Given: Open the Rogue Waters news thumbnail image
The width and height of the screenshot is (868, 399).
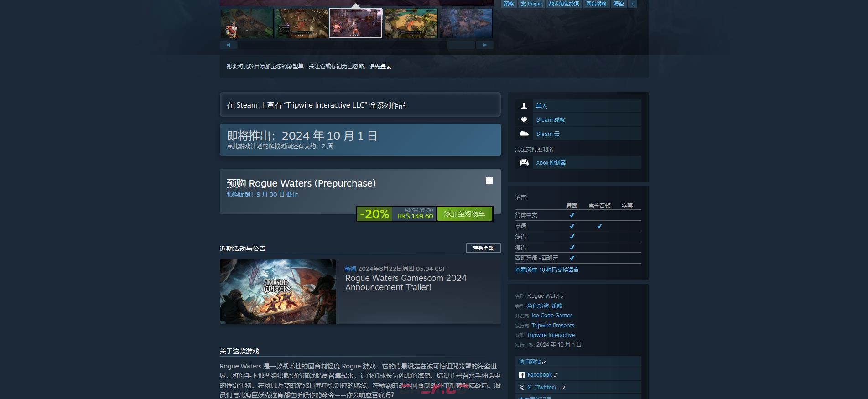Looking at the screenshot, I should 278,292.
